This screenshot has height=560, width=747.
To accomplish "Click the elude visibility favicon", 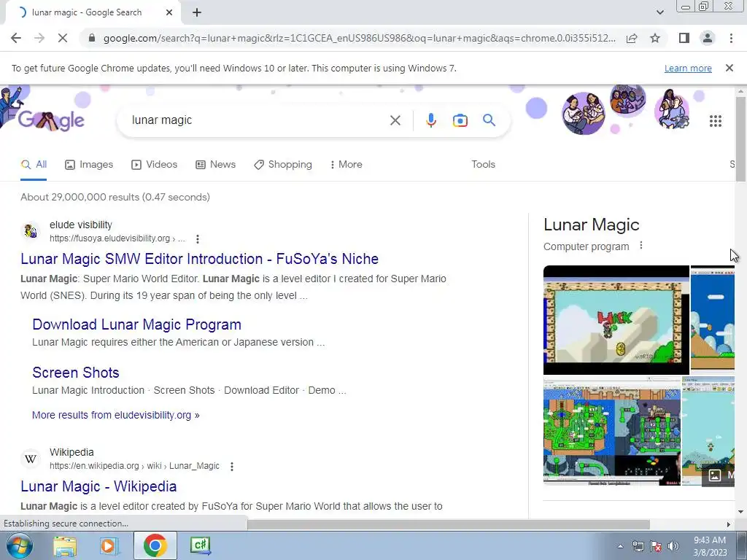I will pyautogui.click(x=31, y=231).
